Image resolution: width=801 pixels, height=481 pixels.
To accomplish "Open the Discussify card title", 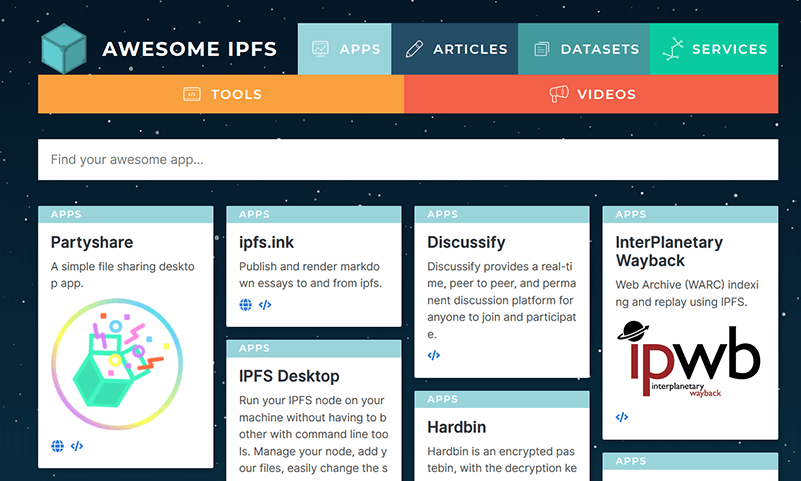I will [x=466, y=242].
